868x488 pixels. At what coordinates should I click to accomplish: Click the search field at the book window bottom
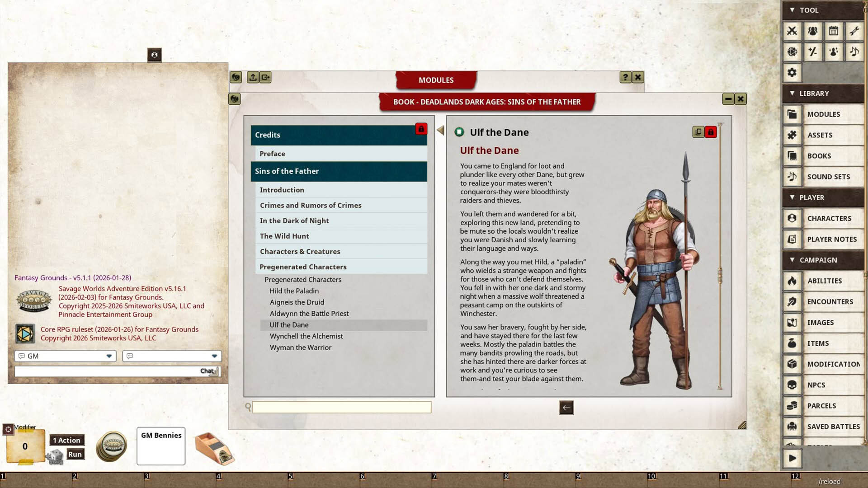pos(342,407)
